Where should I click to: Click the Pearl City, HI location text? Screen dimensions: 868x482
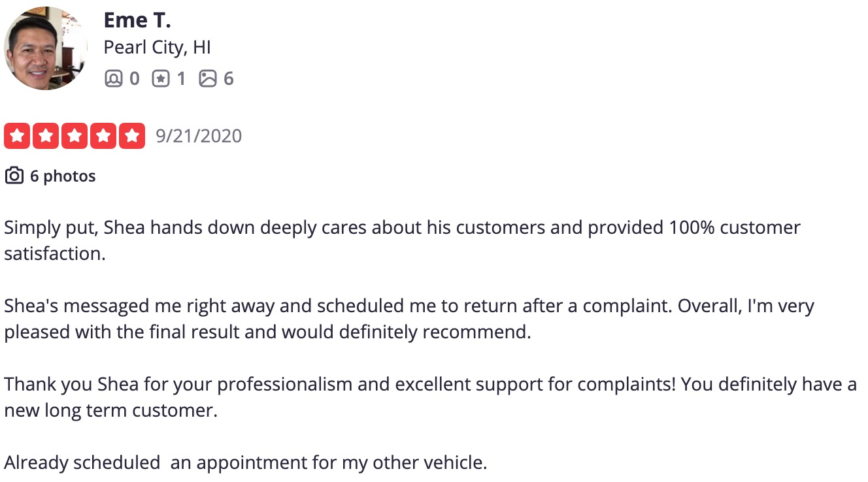pyautogui.click(x=157, y=48)
